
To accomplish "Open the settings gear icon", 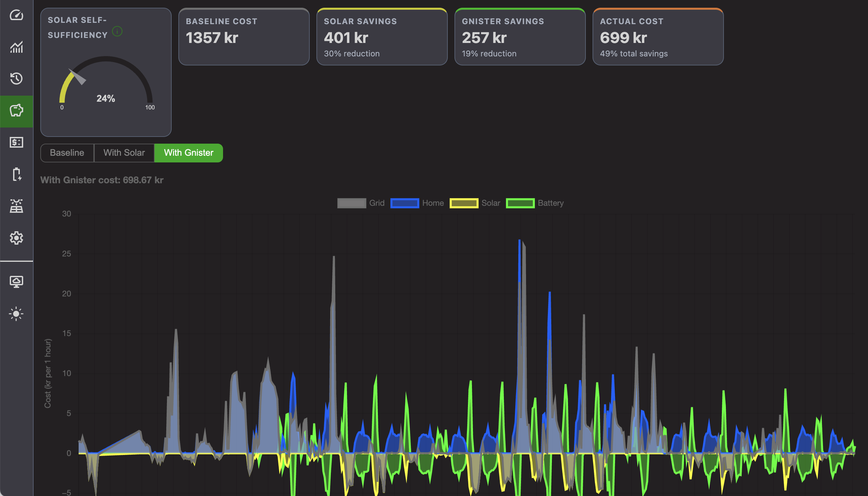I will tap(16, 238).
